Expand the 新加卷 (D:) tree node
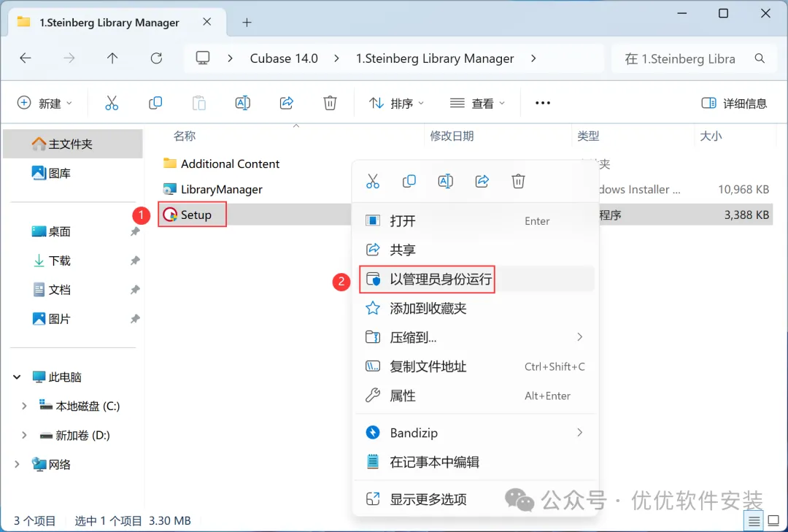The height and width of the screenshot is (532, 788). [x=23, y=435]
